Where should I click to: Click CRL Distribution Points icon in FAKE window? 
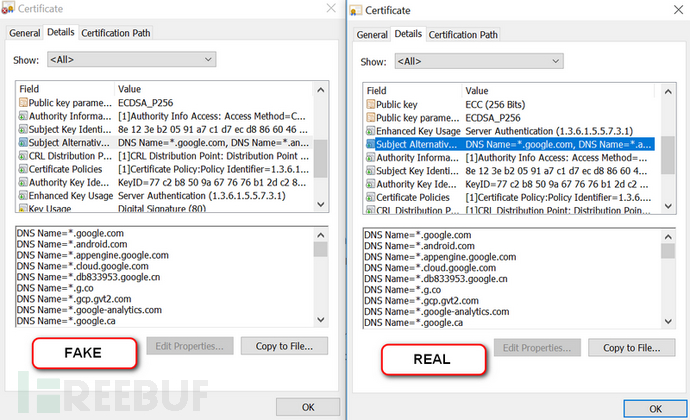coord(23,156)
